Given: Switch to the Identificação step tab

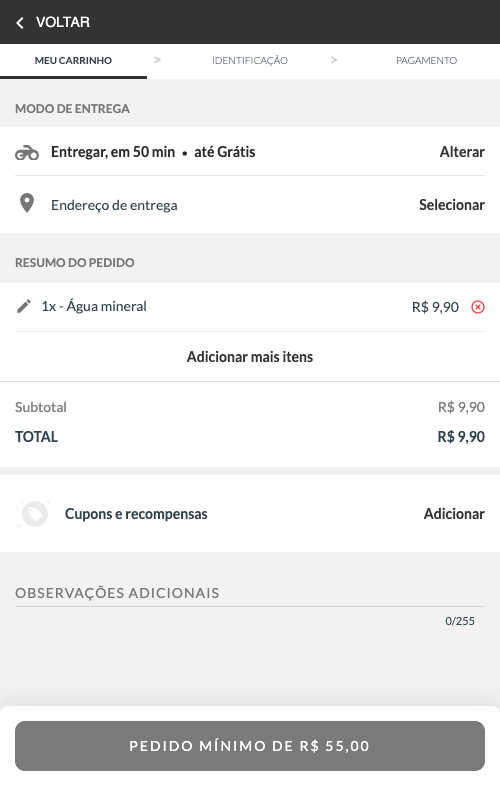Looking at the screenshot, I should coord(250,61).
